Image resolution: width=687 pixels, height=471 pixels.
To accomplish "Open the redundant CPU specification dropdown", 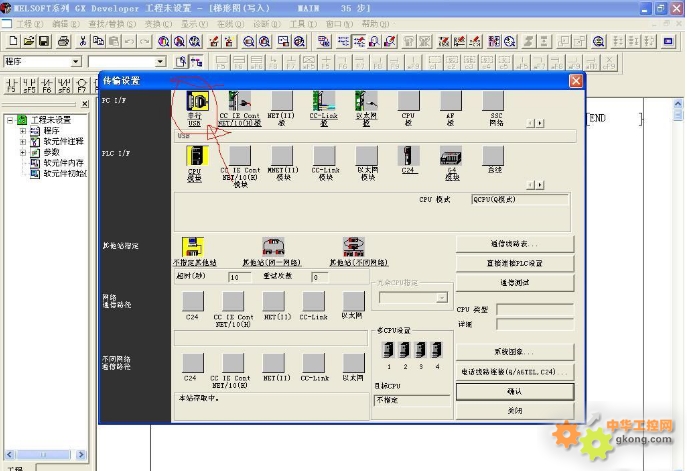I will pyautogui.click(x=442, y=298).
